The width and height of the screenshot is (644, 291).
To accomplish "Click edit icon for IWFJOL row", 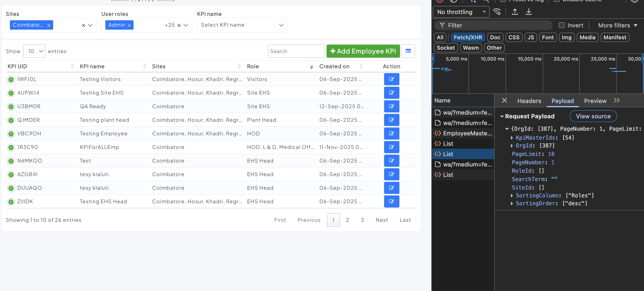I will click(x=391, y=79).
